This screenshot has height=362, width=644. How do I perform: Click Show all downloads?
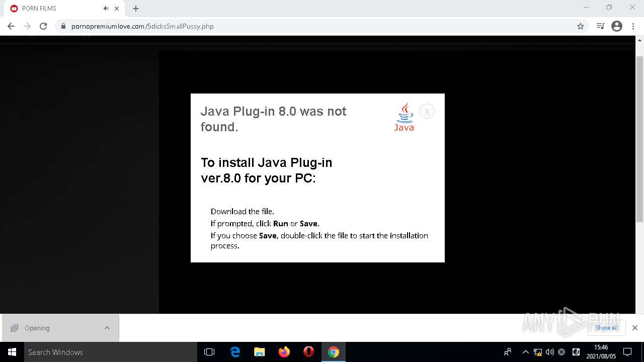point(606,328)
